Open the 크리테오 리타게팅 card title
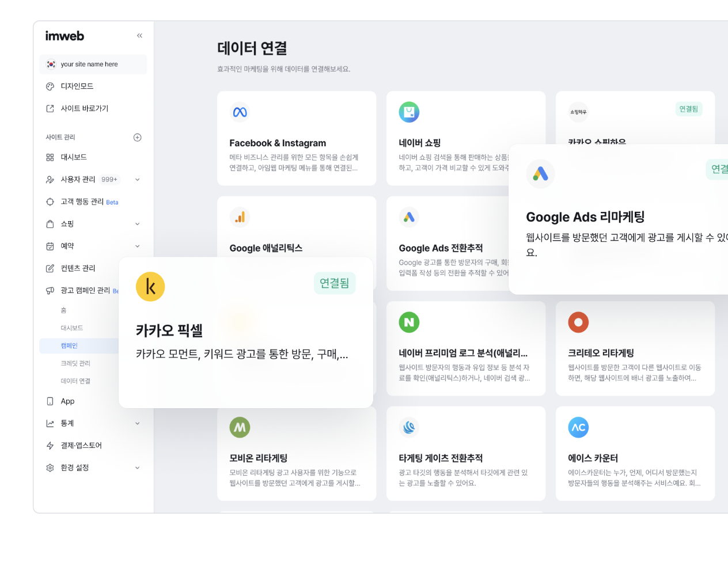 coord(601,353)
